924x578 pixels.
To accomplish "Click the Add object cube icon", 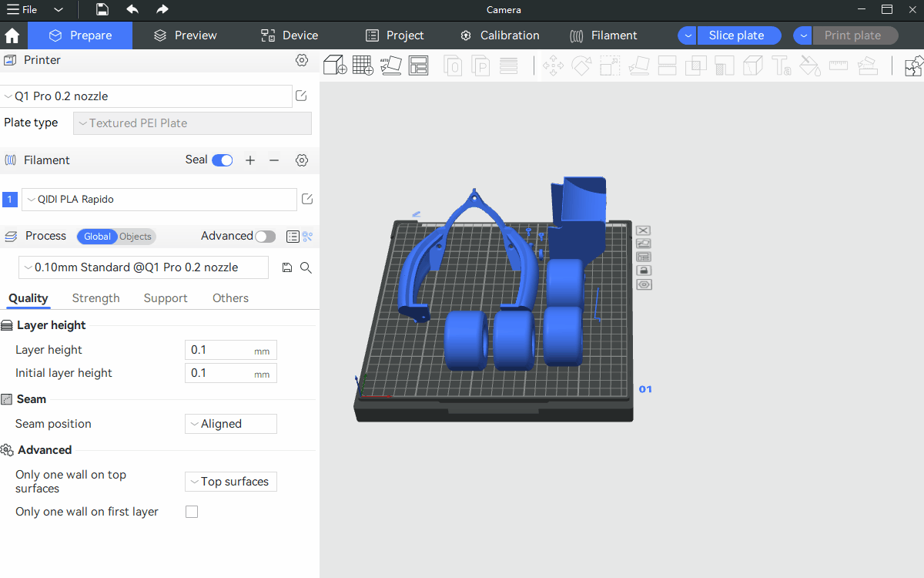I will pos(334,66).
